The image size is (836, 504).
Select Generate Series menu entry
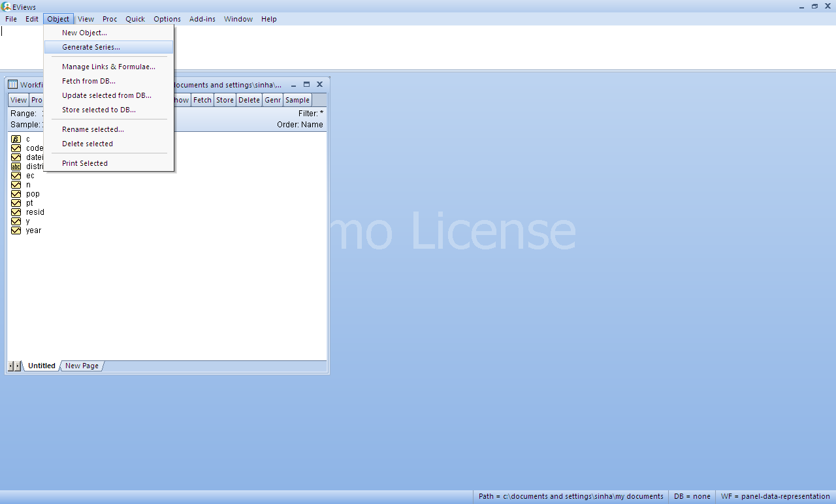click(108, 47)
